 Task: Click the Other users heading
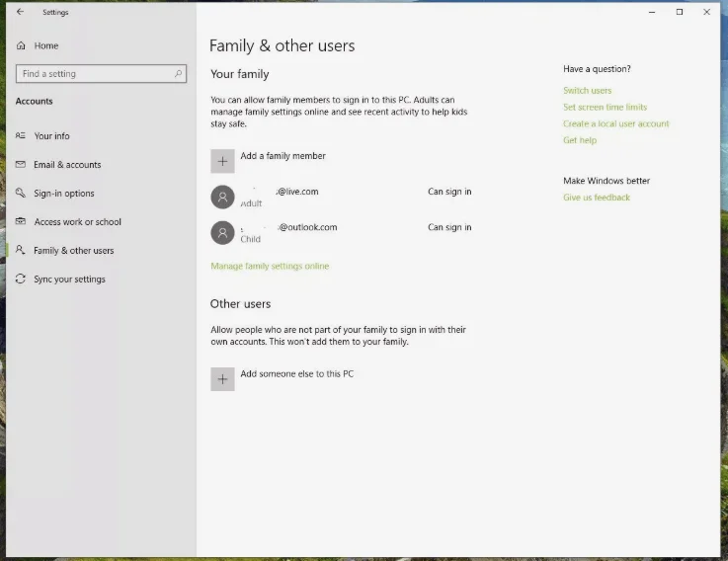[x=240, y=304]
